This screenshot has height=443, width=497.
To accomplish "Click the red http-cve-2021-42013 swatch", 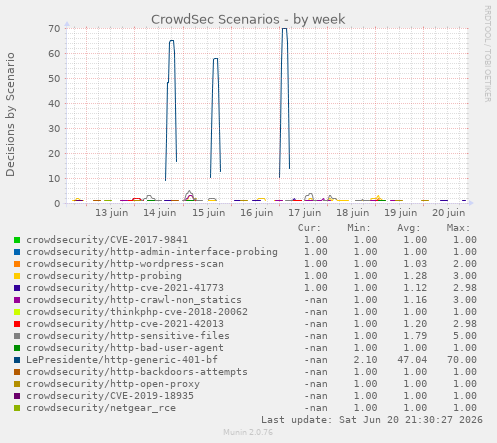I will tap(17, 324).
